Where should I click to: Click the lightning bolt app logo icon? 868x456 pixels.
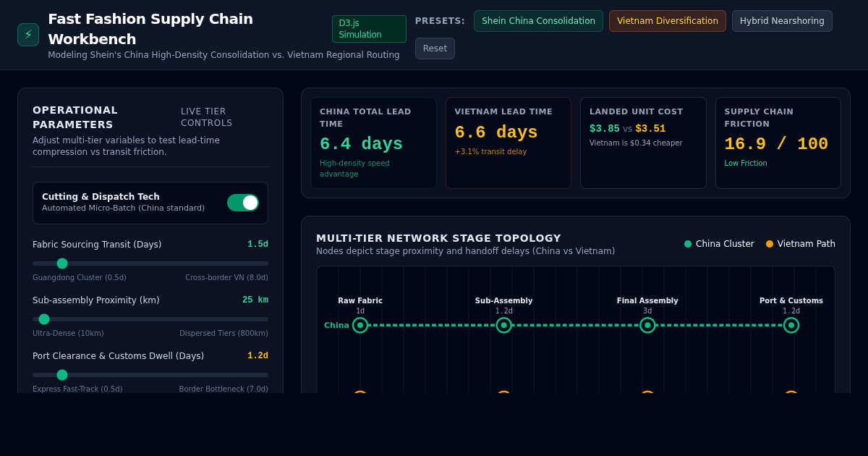[28, 35]
